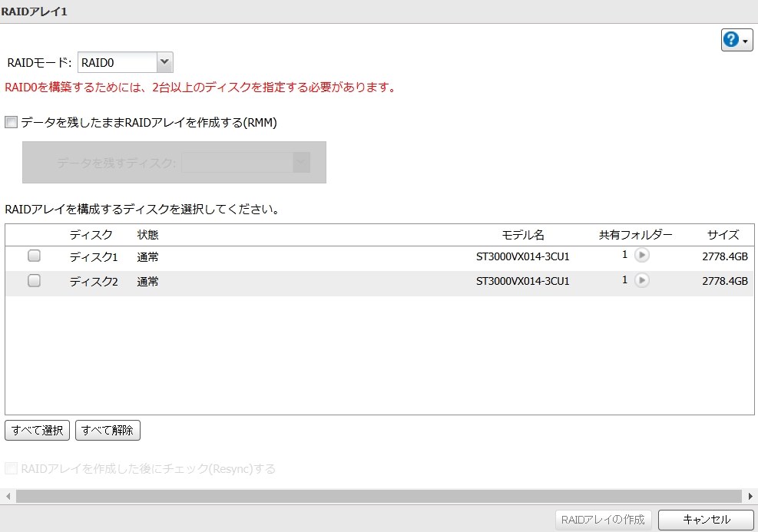View shared folders for ディスク2
This screenshot has height=532, width=758.
click(x=641, y=279)
